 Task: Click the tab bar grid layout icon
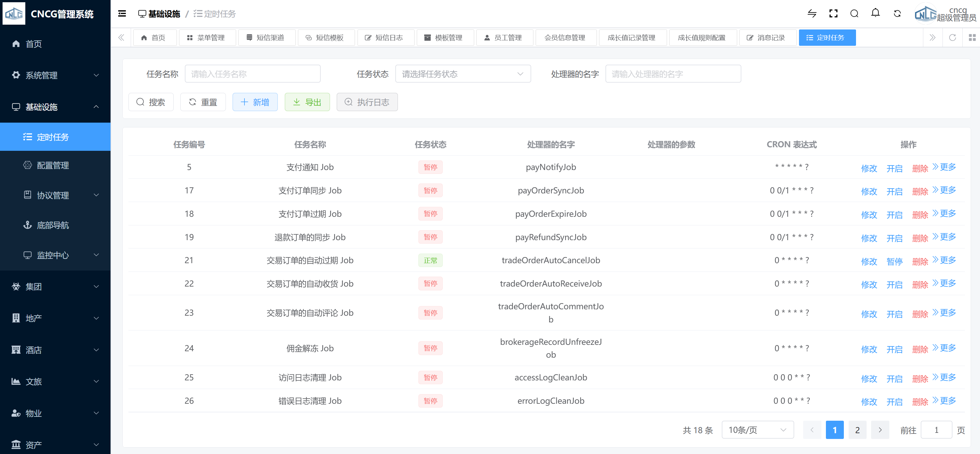click(x=972, y=38)
